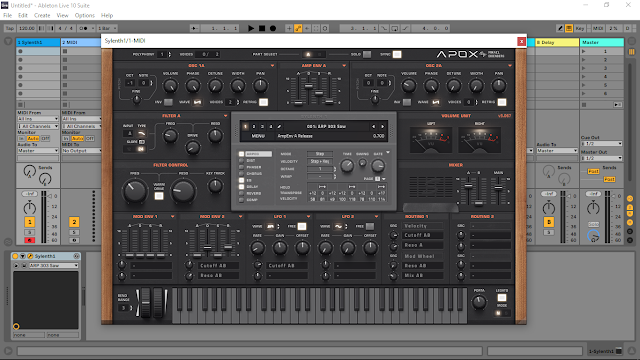Open the LFO 1 section dropdown arrow
The height and width of the screenshot is (360, 640).
coord(308,217)
